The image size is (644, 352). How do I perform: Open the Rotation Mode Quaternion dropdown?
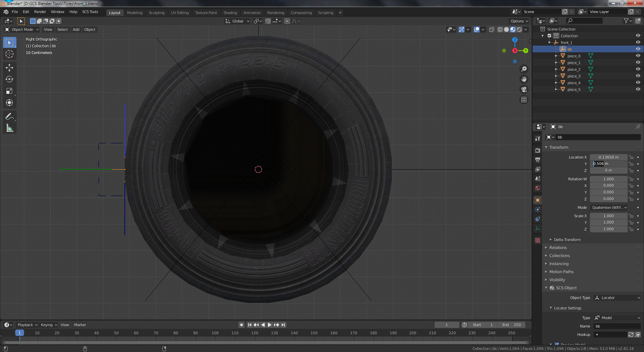[609, 207]
